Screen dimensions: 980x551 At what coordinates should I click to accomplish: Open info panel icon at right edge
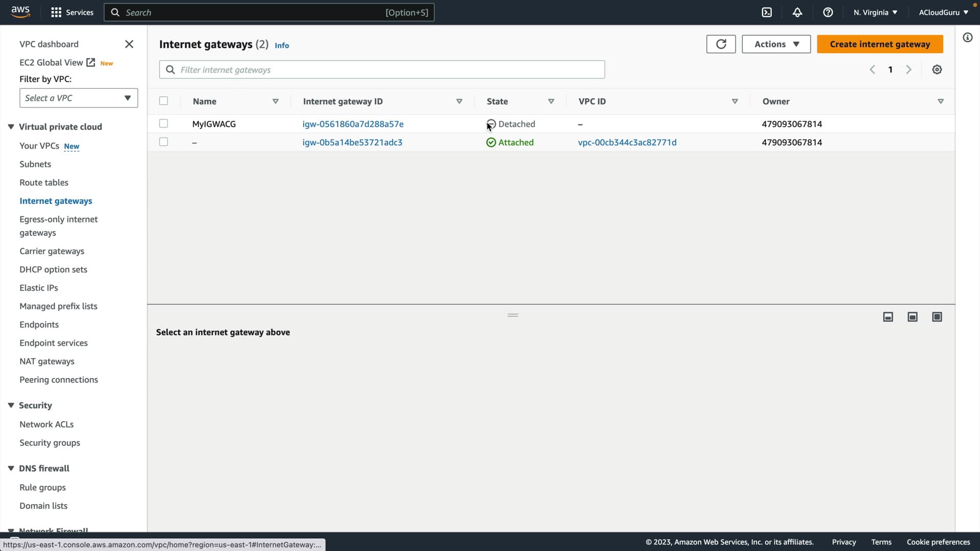967,38
